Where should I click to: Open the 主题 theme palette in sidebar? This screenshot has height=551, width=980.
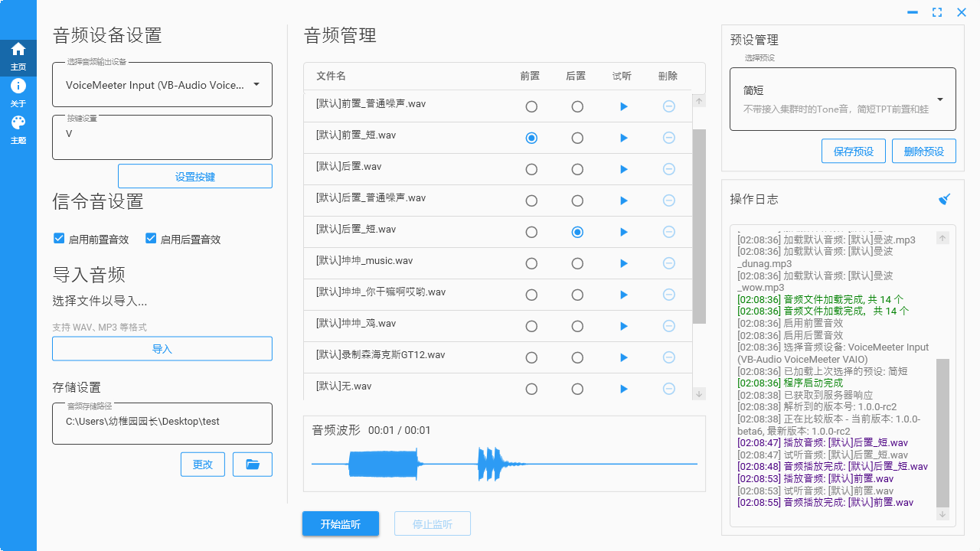(18, 129)
